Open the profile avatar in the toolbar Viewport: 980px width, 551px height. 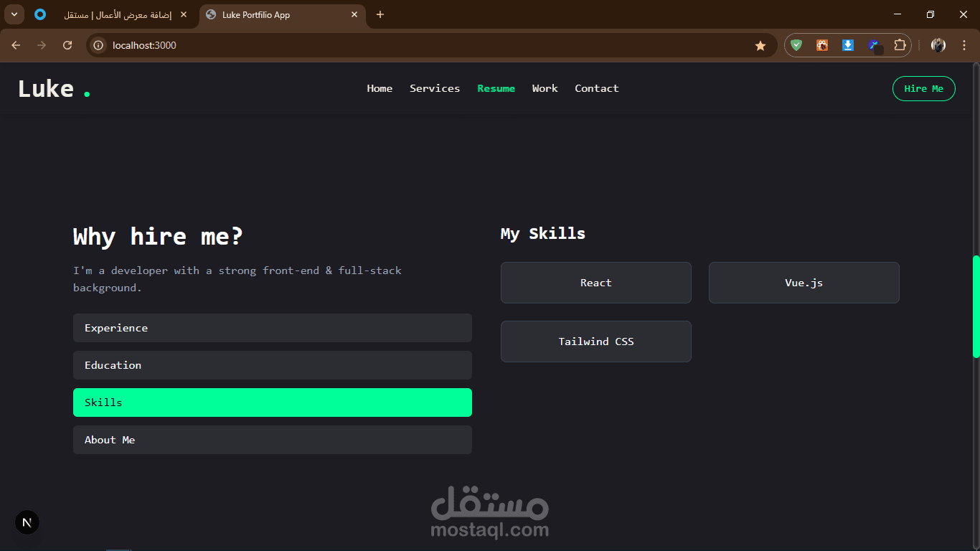pos(938,45)
